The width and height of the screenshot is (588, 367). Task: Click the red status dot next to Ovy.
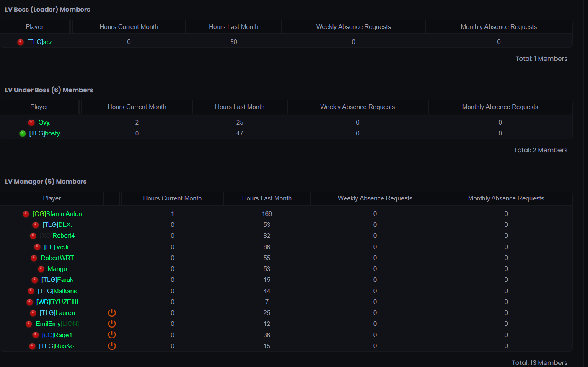[x=31, y=122]
